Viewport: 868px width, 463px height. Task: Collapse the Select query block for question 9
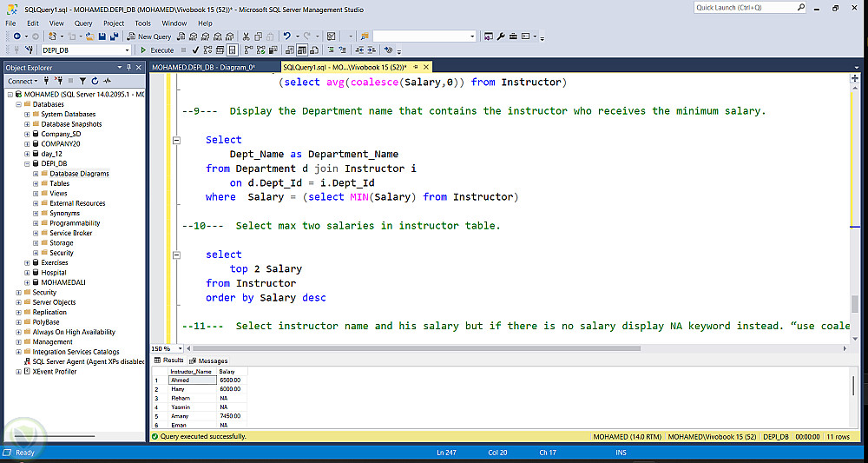pos(177,140)
